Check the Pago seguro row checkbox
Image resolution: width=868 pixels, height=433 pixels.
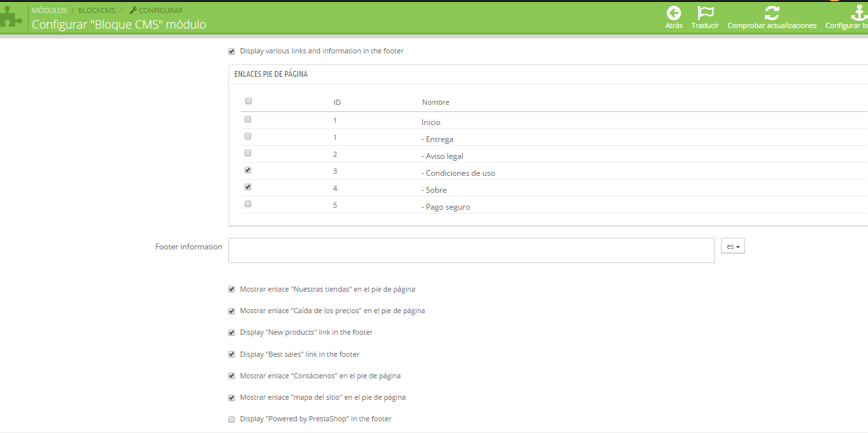(248, 204)
